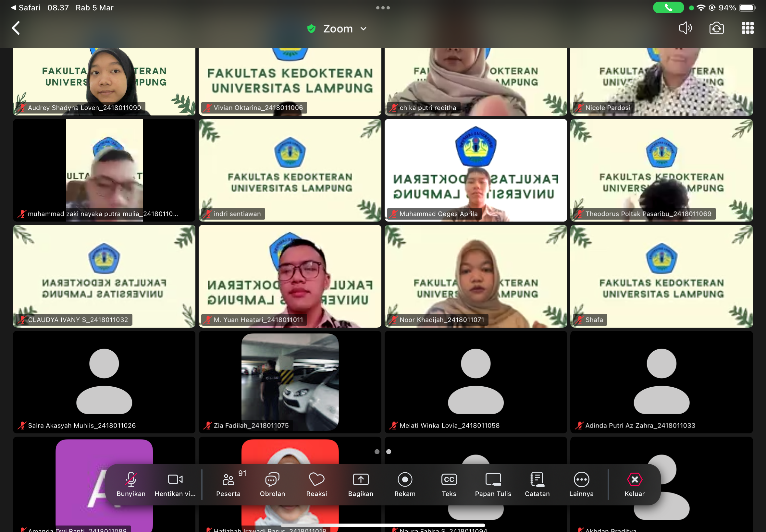Stop video with Hentikan video button
Screen dimensions: 766x532
[x=175, y=484]
